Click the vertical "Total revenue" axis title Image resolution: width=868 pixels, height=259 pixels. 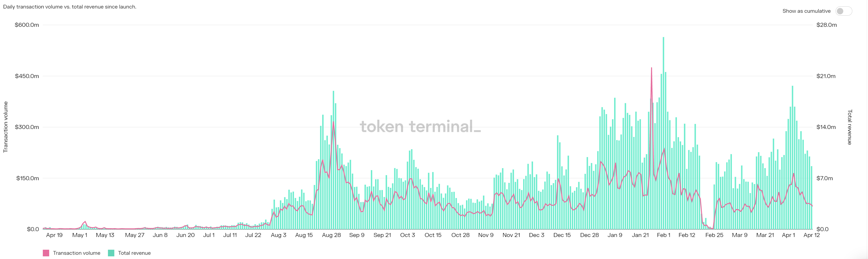(x=849, y=127)
